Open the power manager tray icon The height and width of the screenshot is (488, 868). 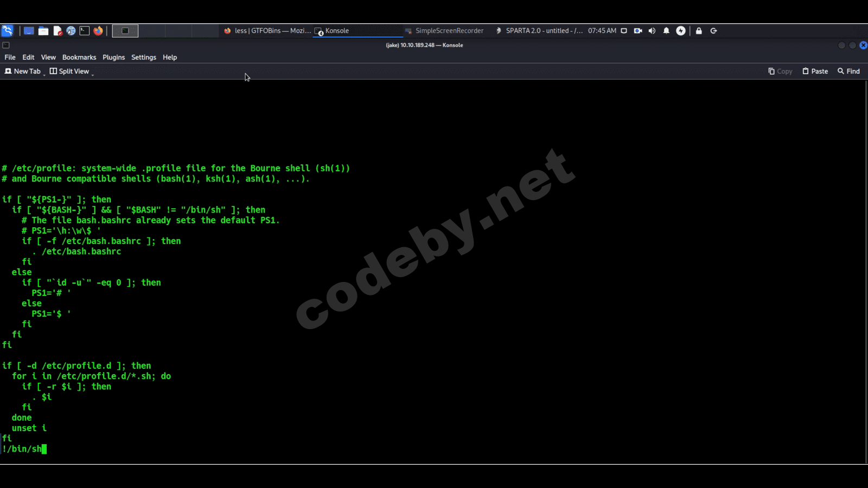(x=681, y=31)
